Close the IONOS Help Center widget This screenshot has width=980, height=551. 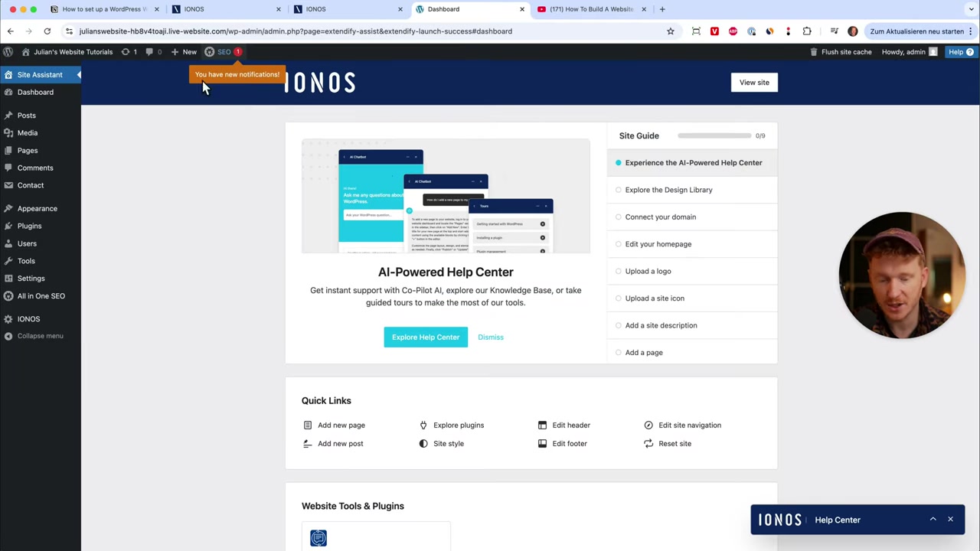(x=950, y=520)
